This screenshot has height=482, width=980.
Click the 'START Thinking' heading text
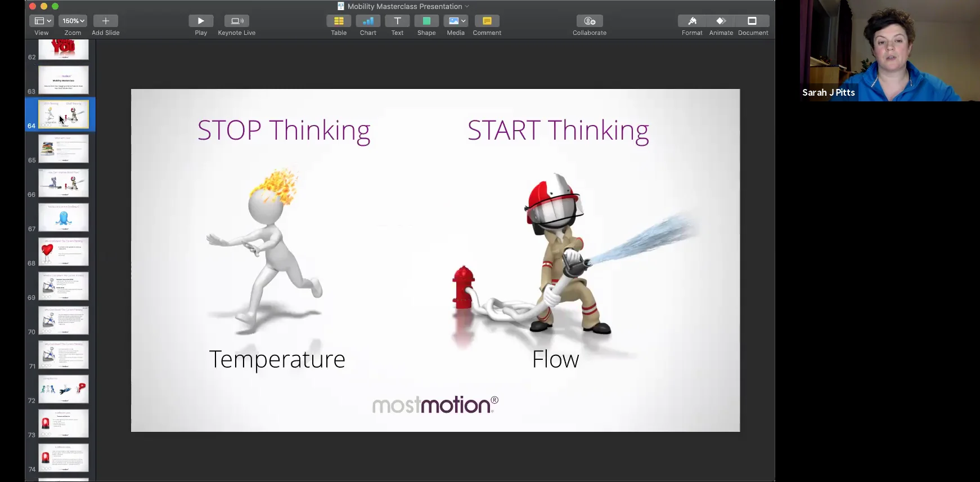tap(558, 131)
